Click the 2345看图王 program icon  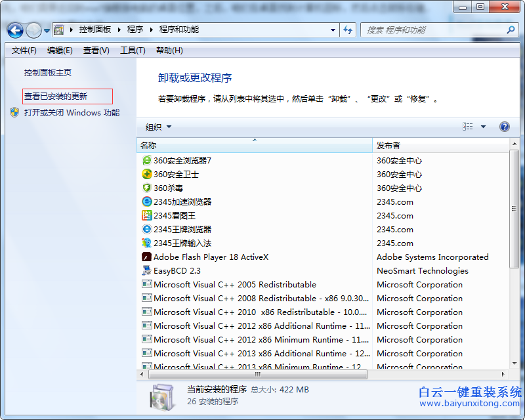click(146, 215)
